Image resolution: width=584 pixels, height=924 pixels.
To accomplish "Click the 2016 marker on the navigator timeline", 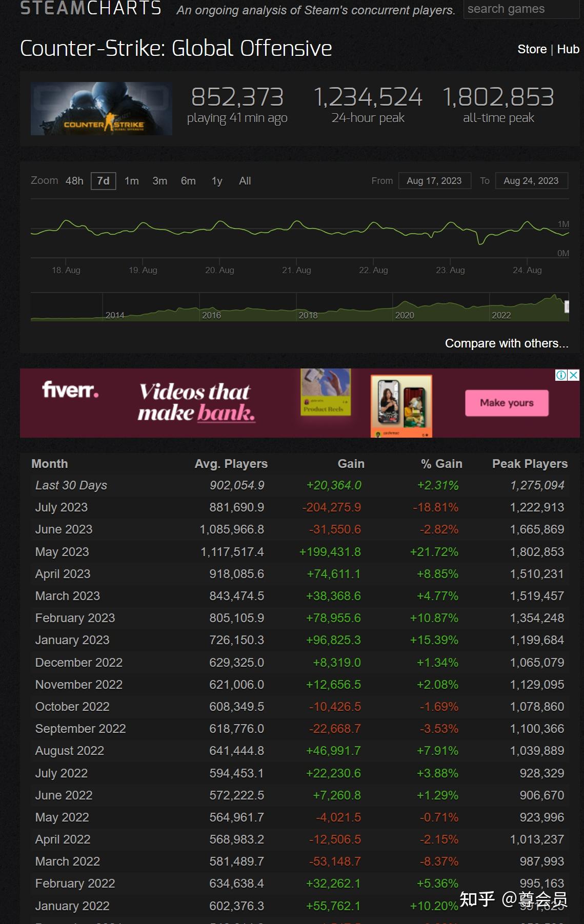I will click(211, 315).
